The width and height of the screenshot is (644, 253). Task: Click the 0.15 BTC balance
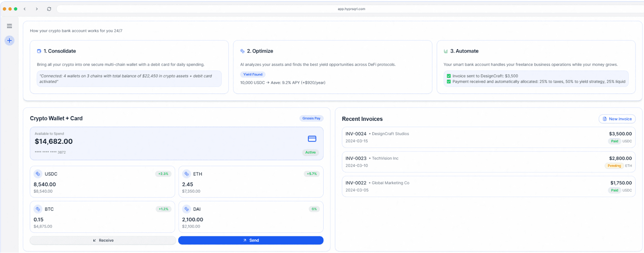click(39, 220)
